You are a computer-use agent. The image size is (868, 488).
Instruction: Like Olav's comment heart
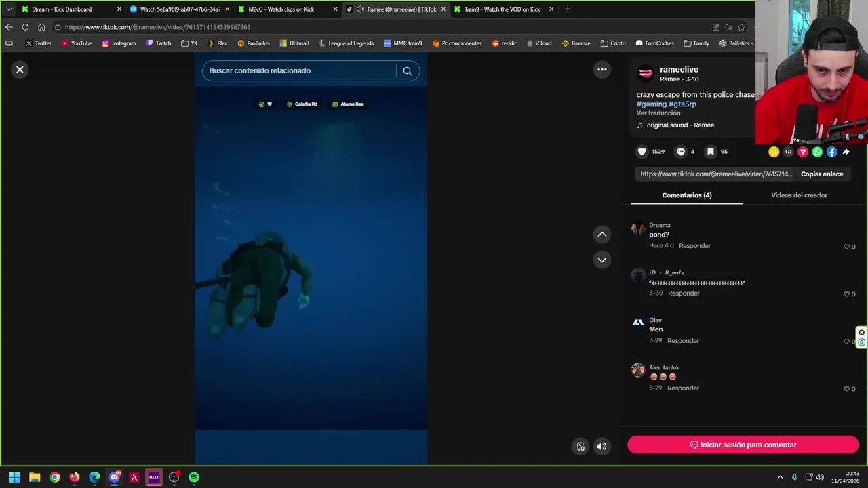(x=846, y=342)
